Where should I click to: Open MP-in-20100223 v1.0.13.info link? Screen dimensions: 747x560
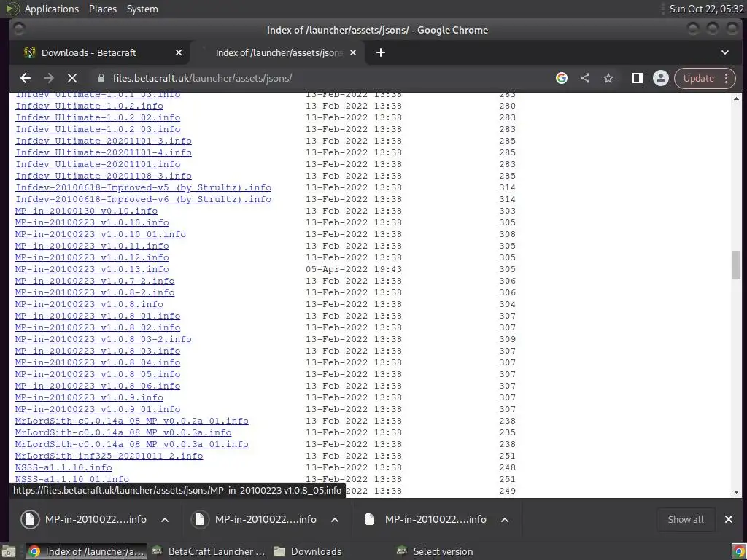(92, 269)
